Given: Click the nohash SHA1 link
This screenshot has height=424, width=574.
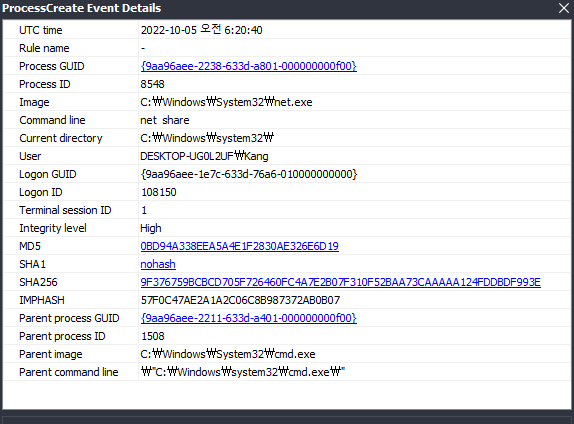Looking at the screenshot, I should [x=158, y=264].
